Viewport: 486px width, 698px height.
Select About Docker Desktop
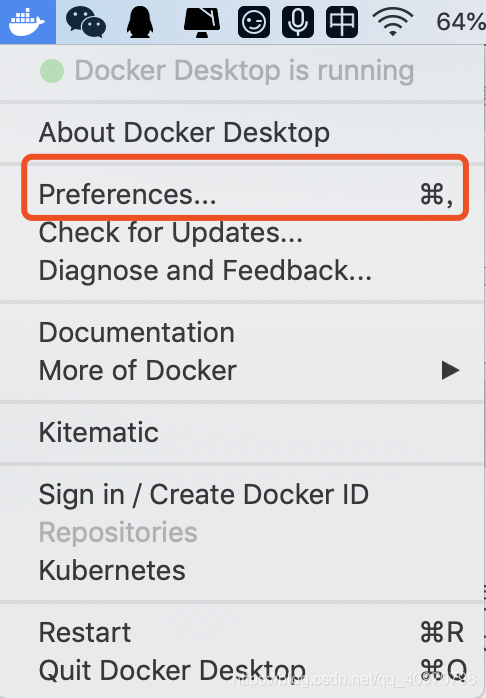point(242,132)
